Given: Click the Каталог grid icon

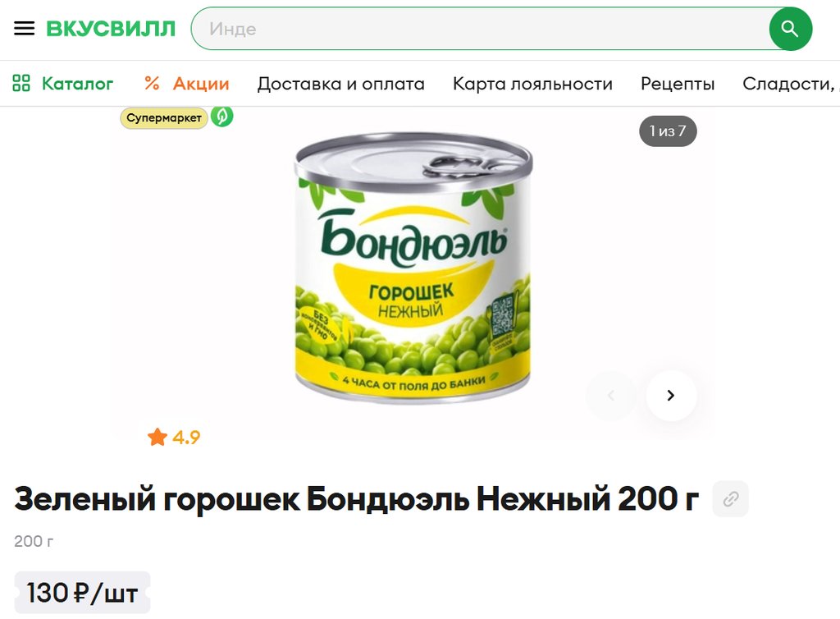Looking at the screenshot, I should (21, 83).
